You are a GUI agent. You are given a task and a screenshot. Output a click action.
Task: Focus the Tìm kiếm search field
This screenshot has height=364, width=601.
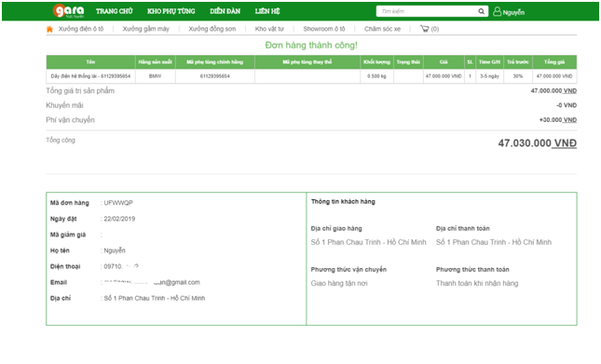(x=428, y=11)
